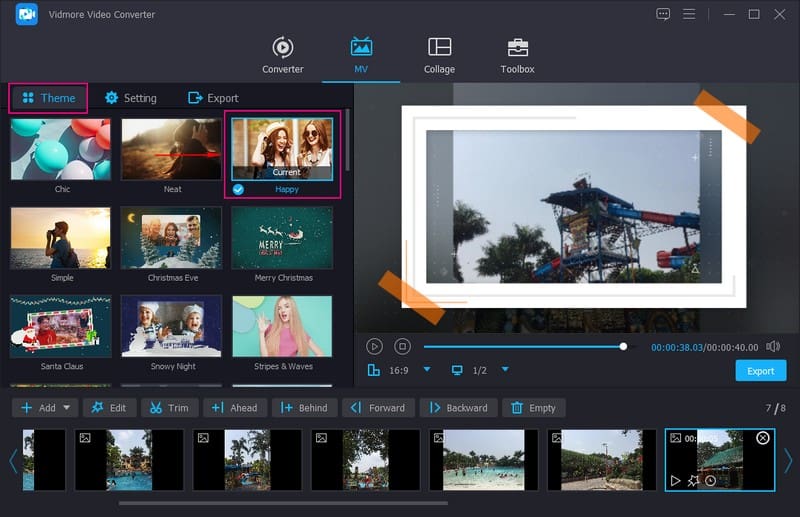Open the feedback chat icon
This screenshot has width=800, height=517.
663,14
